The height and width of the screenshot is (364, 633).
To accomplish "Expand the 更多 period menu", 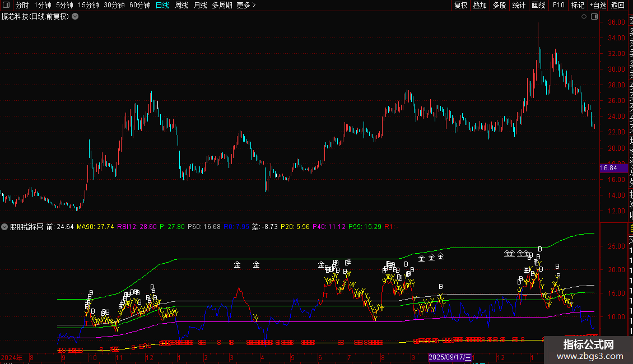I will point(246,5).
